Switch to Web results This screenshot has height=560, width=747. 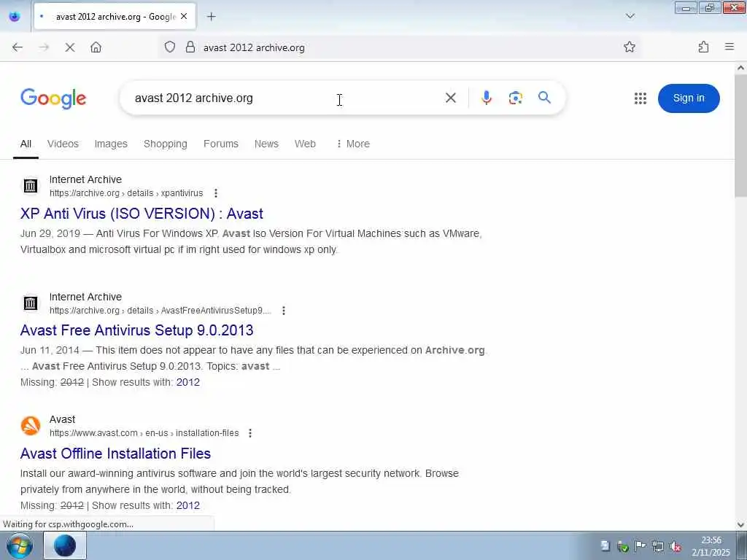tap(305, 144)
